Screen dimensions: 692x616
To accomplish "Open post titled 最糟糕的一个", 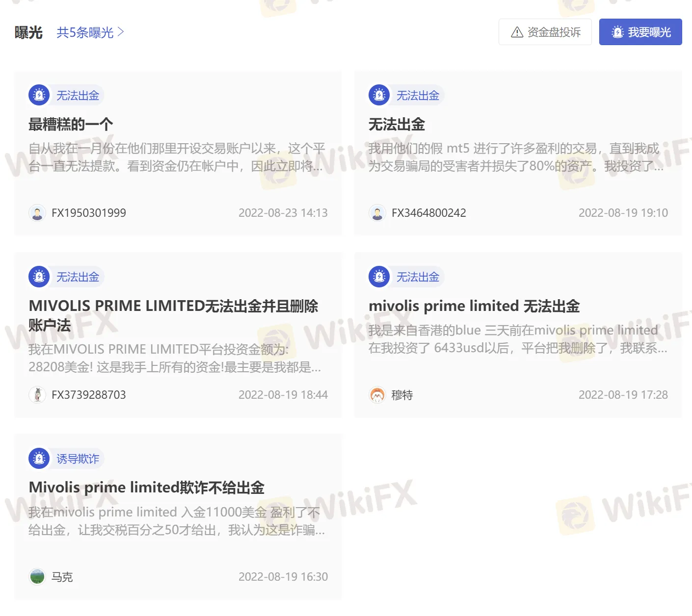I will tap(71, 125).
